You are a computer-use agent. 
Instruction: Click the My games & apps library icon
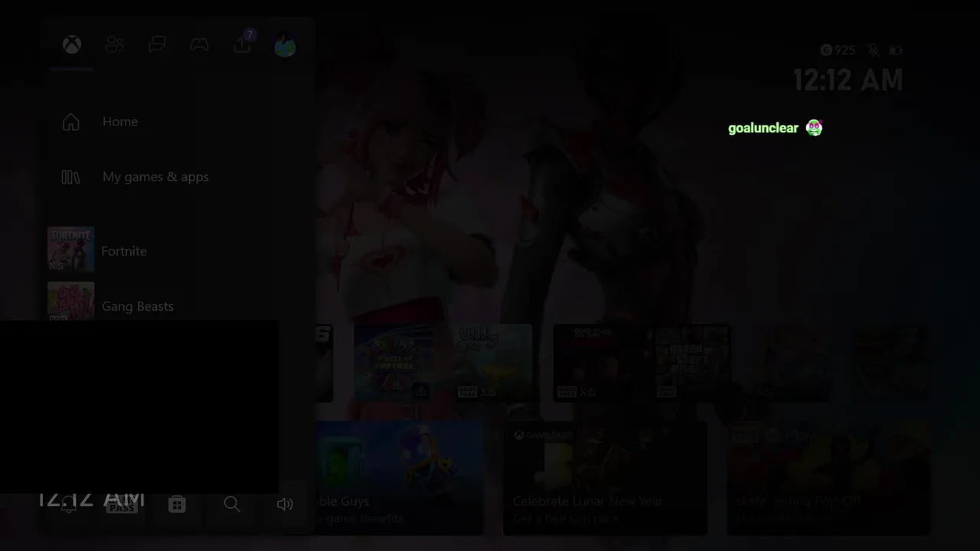point(70,177)
